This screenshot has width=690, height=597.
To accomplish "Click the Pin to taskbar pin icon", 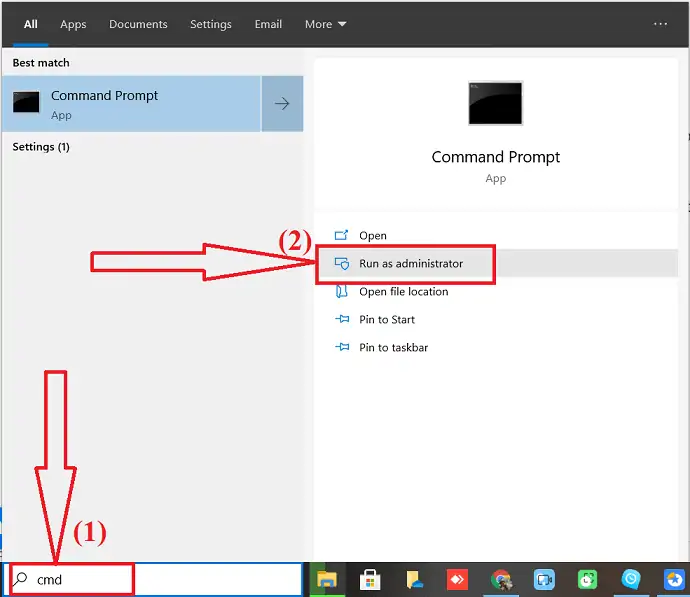I will (x=342, y=347).
